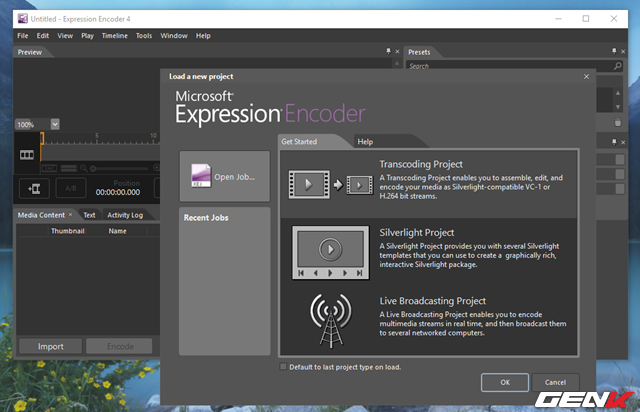This screenshot has height=412, width=640.
Task: Click the Presets search field
Action: pos(500,66)
